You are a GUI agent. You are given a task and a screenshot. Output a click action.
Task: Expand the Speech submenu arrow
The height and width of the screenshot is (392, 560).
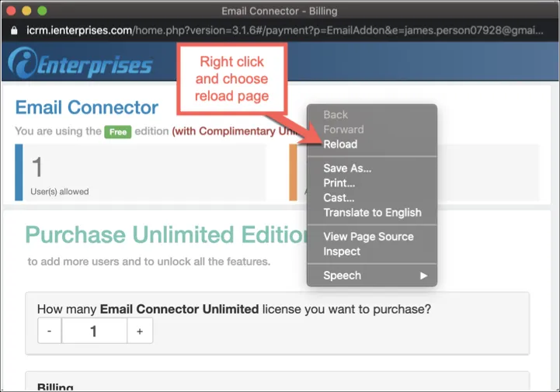pyautogui.click(x=423, y=276)
